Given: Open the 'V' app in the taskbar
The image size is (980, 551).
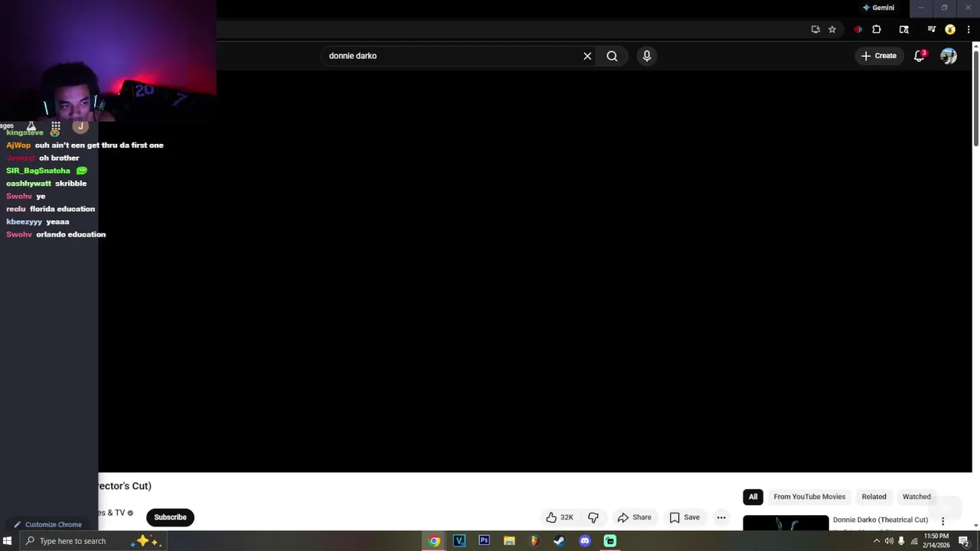Looking at the screenshot, I should coord(459,541).
